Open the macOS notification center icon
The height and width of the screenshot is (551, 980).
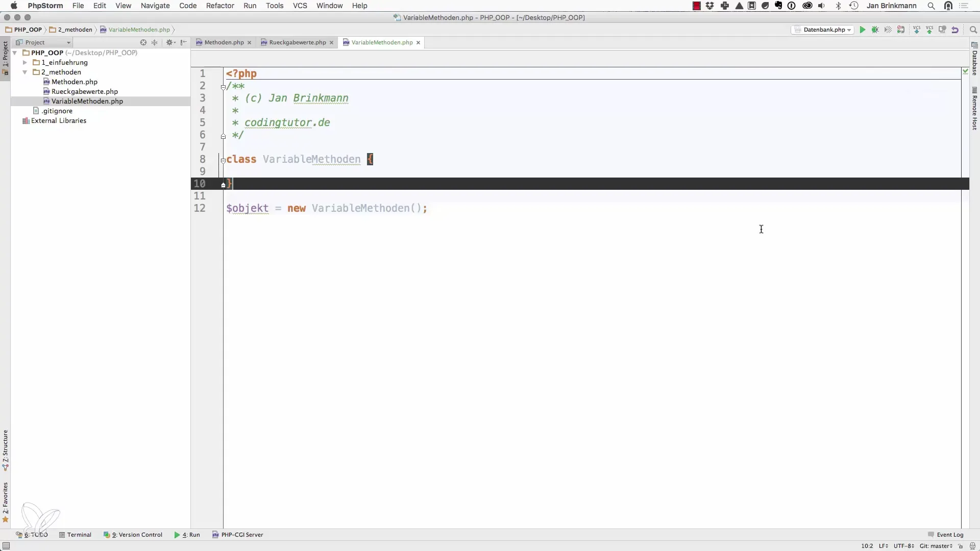tap(964, 6)
